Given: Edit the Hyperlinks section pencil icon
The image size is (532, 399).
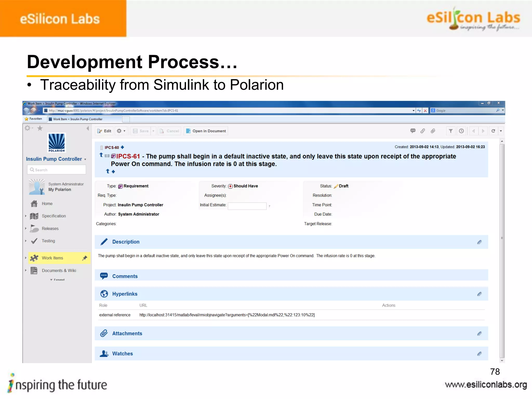Looking at the screenshot, I should [x=480, y=294].
